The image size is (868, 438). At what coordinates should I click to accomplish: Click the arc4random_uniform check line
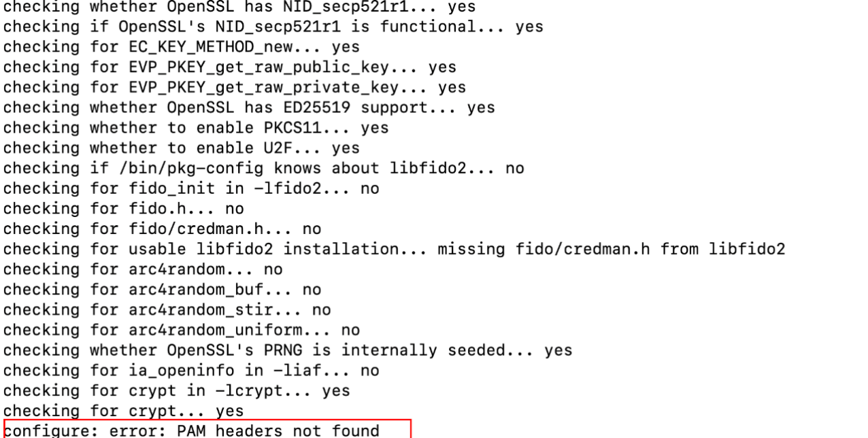(182, 330)
